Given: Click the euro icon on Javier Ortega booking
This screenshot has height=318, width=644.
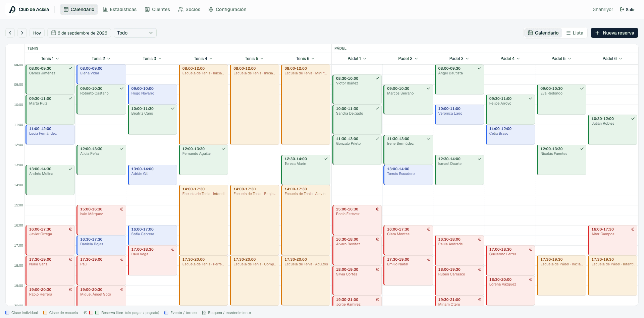Looking at the screenshot, I should click(70, 229).
